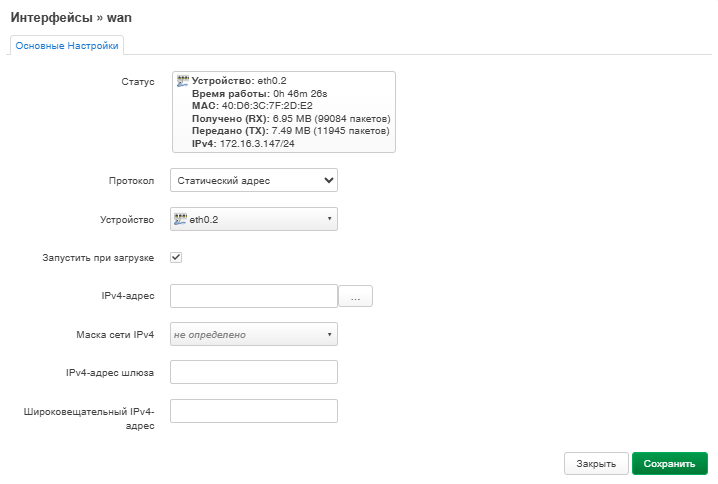This screenshot has height=484, width=718.
Task: Switch to the "Основные Настройки" tab
Action: coord(67,46)
